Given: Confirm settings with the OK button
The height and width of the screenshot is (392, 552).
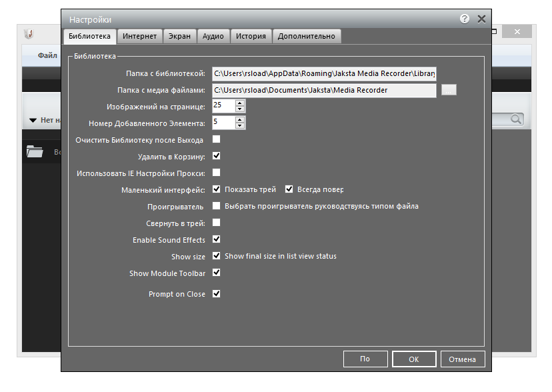Looking at the screenshot, I should pyautogui.click(x=414, y=359).
